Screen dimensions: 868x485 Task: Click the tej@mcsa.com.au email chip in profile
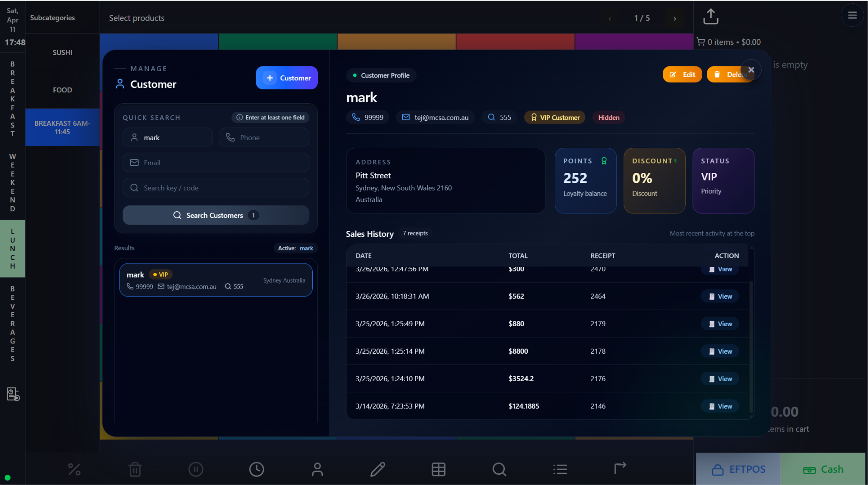click(x=435, y=117)
